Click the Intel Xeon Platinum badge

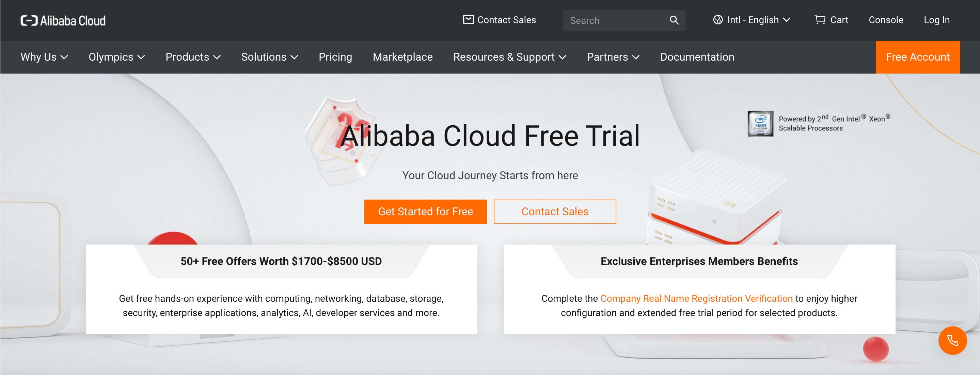click(760, 124)
